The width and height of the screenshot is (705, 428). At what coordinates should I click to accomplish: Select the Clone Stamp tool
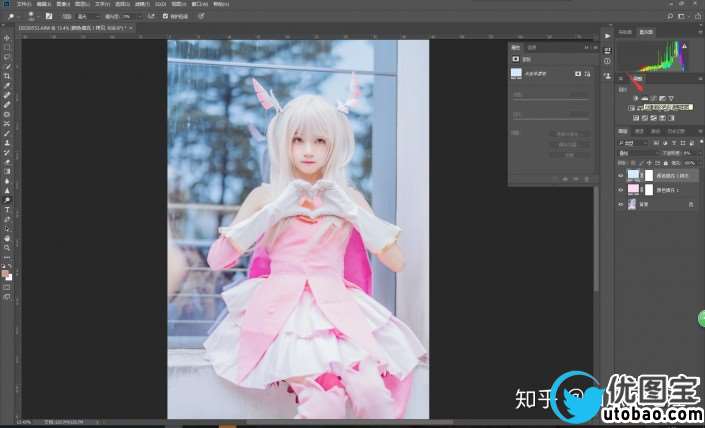coord(7,143)
